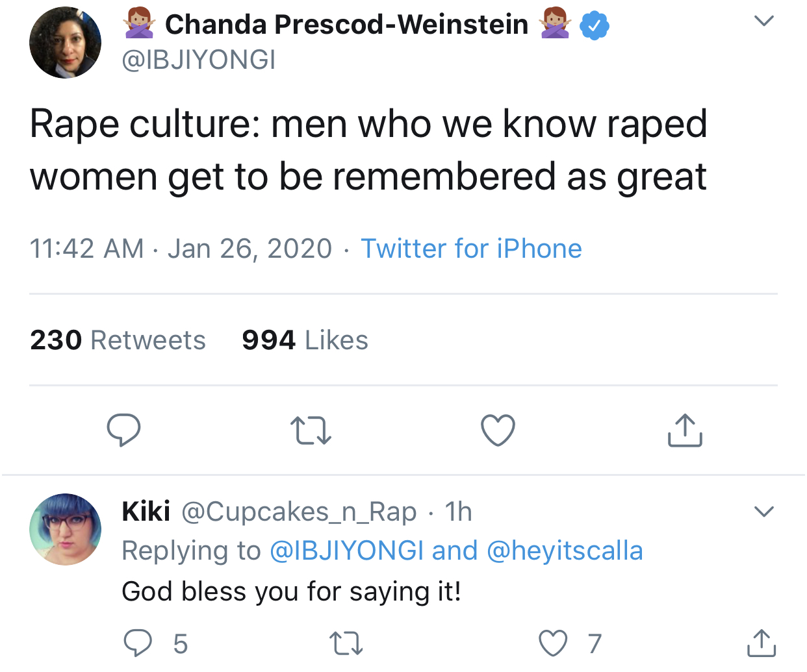View the 994 Likes list
The image size is (807, 672).
coord(305,340)
